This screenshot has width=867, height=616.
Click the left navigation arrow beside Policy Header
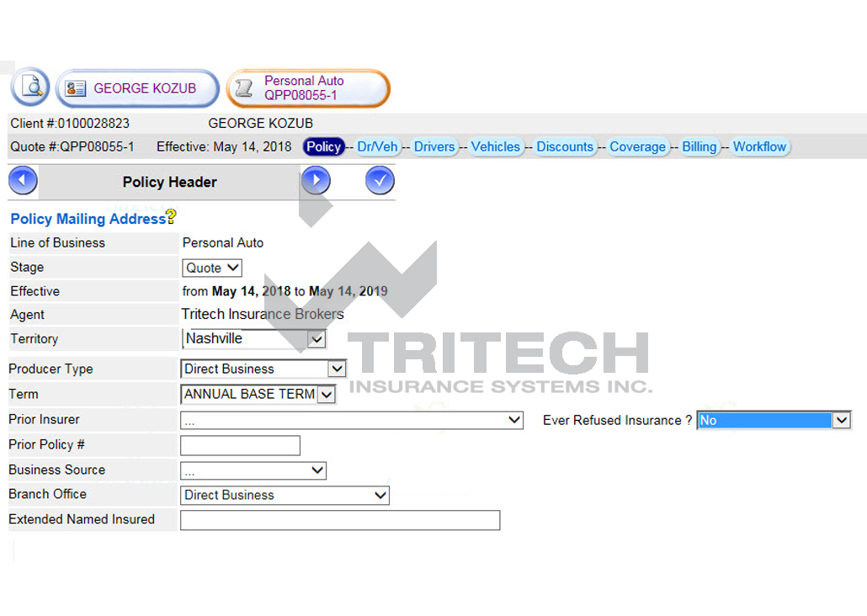22,180
